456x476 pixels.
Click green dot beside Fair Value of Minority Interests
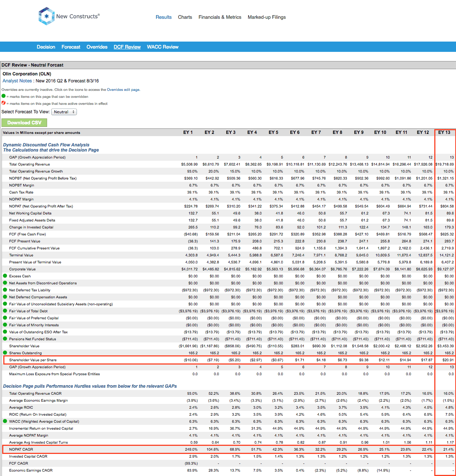tap(5, 325)
